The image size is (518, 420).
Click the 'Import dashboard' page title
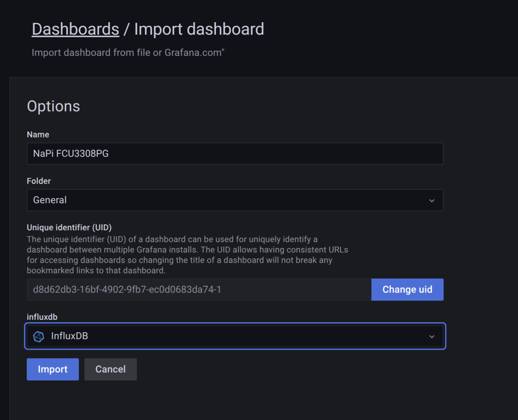[x=199, y=29]
